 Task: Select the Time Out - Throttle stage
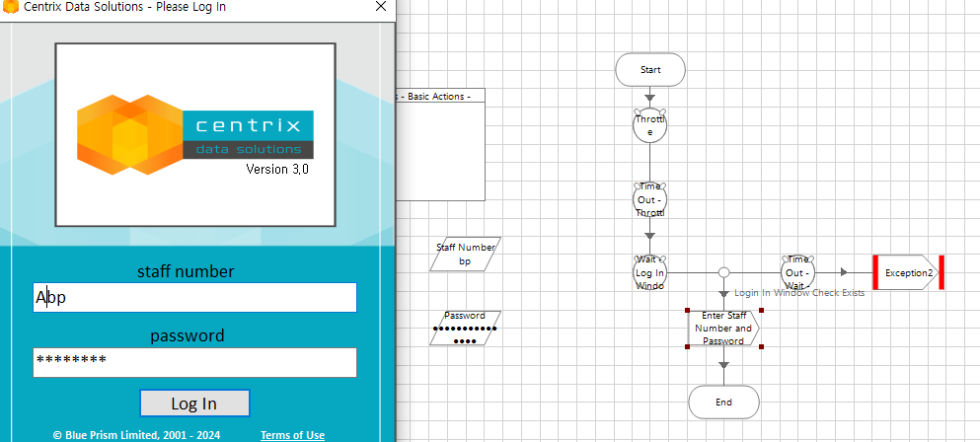point(649,200)
